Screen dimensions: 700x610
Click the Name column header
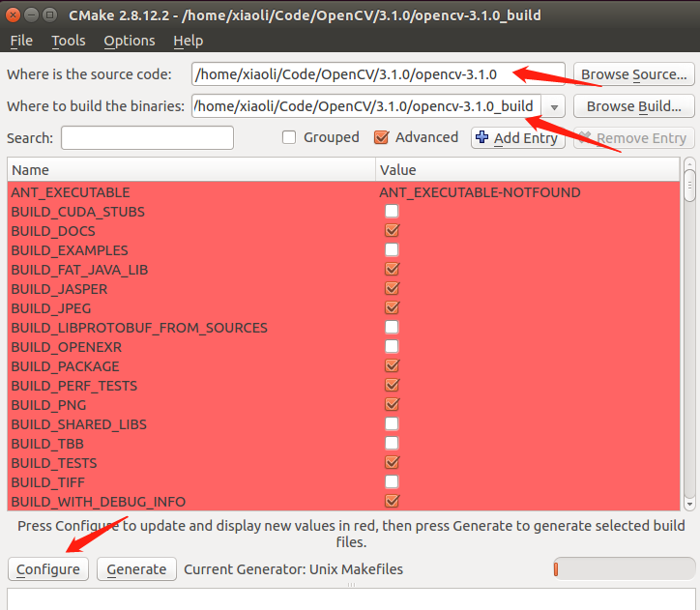coord(191,169)
